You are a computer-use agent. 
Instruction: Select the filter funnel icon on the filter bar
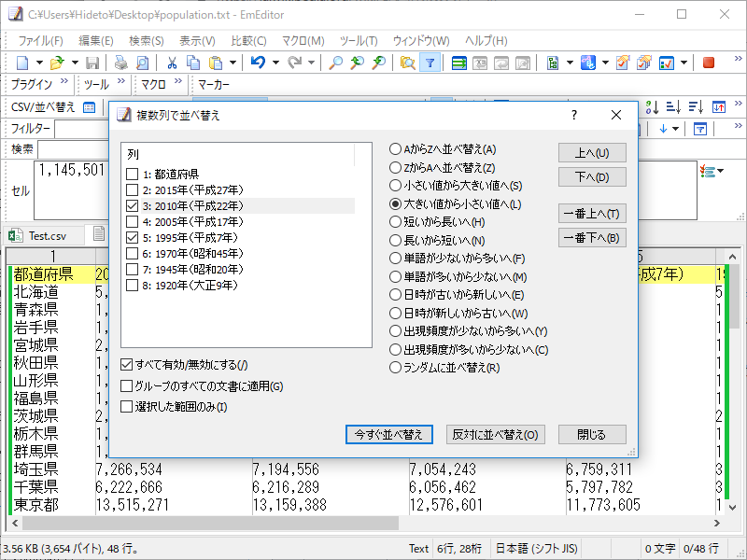(700, 129)
